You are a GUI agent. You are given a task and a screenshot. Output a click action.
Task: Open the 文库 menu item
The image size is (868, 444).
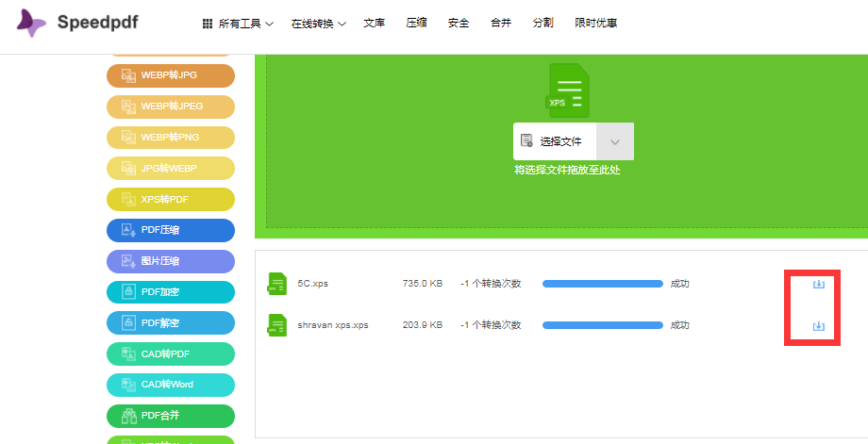375,24
